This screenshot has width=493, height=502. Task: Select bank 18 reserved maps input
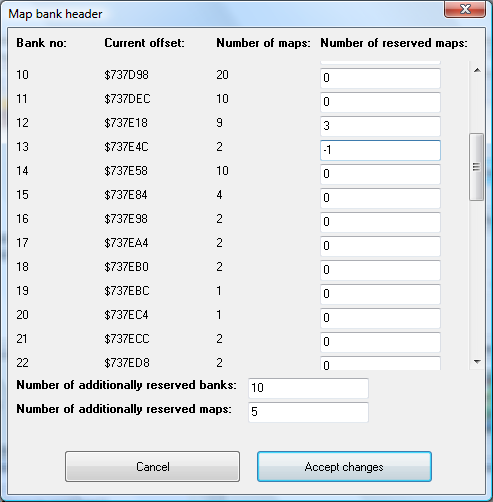pyautogui.click(x=380, y=270)
